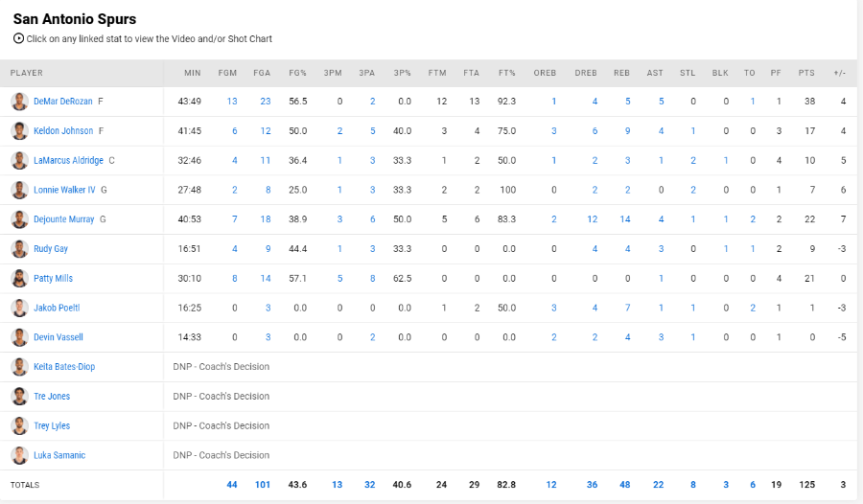Open Lonnie Walker IV's player link
Image resolution: width=863 pixels, height=504 pixels.
64,190
